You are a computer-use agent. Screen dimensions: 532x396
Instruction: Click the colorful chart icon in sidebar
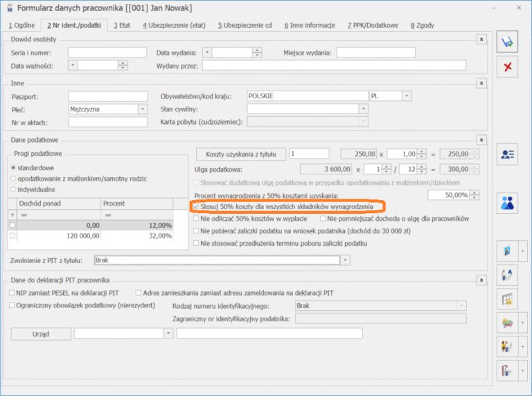tap(507, 323)
